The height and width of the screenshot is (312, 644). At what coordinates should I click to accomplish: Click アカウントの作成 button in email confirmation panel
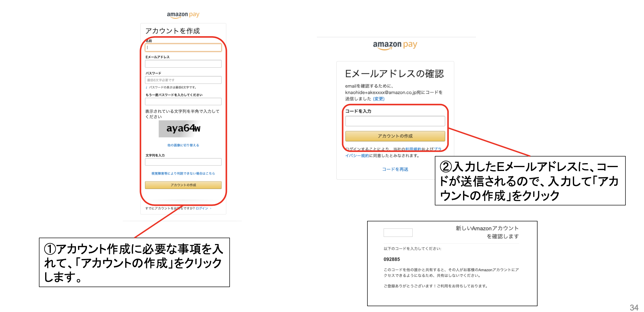tap(395, 136)
